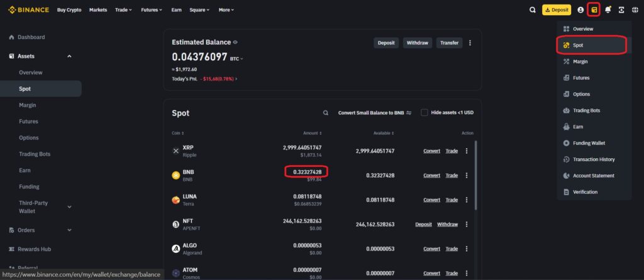The width and height of the screenshot is (644, 280).
Task: Click the BNB coin icon
Action: coord(176,175)
